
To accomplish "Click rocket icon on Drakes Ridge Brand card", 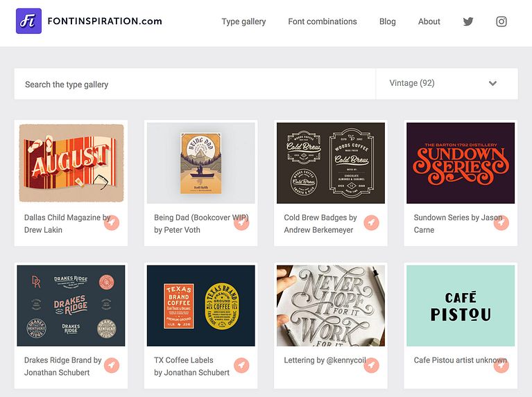I will point(112,365).
